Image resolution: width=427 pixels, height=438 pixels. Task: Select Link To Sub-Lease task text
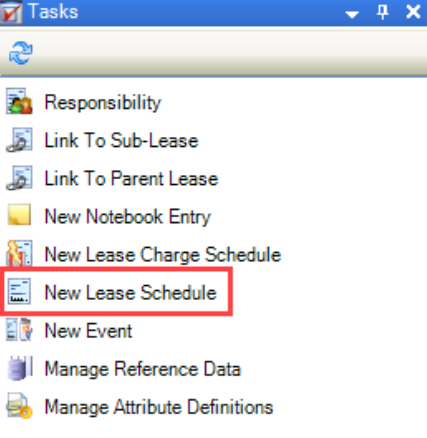(122, 140)
